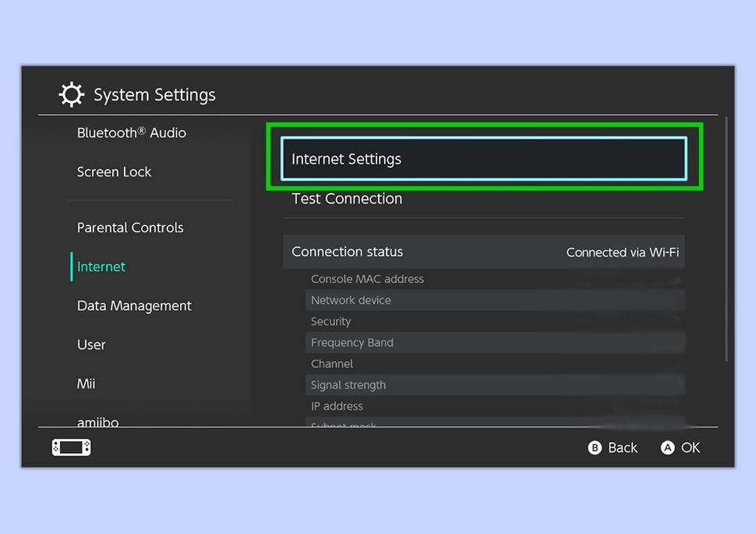The image size is (756, 534).
Task: Select the Data Management section
Action: point(133,306)
